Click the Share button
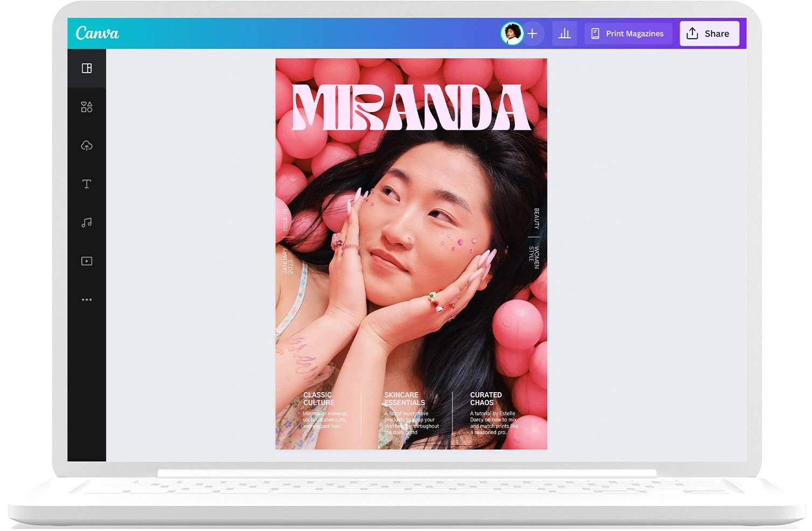The image size is (812, 531). [x=716, y=33]
